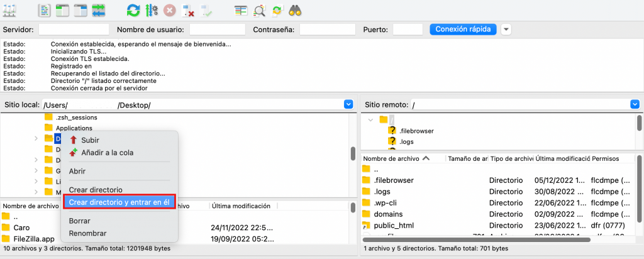Select "Crear directorio y entrar en él"
Screen dimensions: 644x259
click(119, 202)
